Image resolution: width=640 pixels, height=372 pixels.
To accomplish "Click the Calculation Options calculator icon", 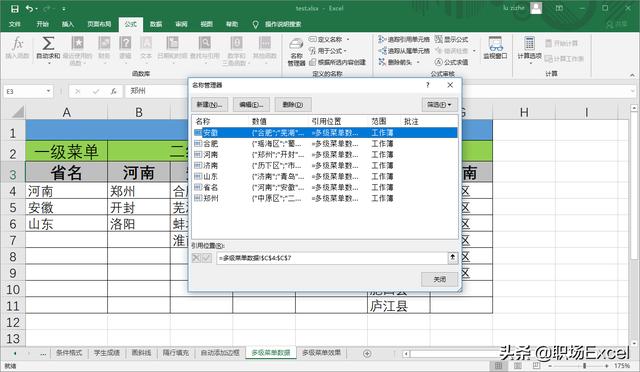I will [529, 43].
